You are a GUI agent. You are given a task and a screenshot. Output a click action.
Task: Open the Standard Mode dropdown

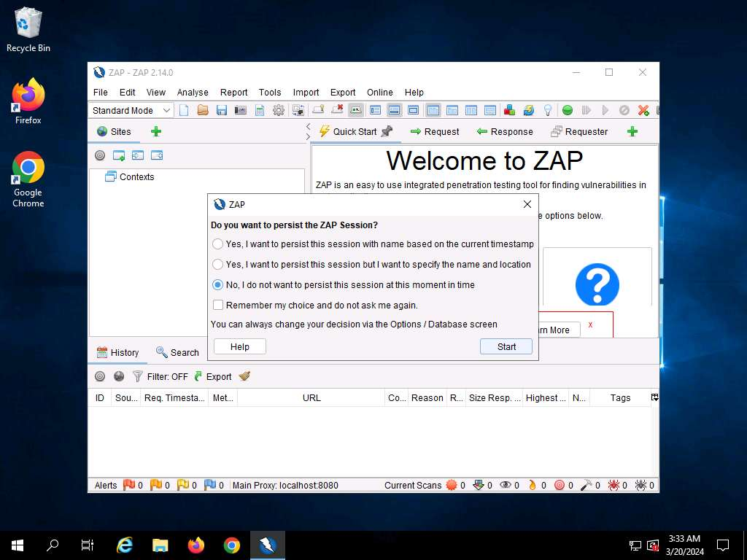(x=131, y=110)
